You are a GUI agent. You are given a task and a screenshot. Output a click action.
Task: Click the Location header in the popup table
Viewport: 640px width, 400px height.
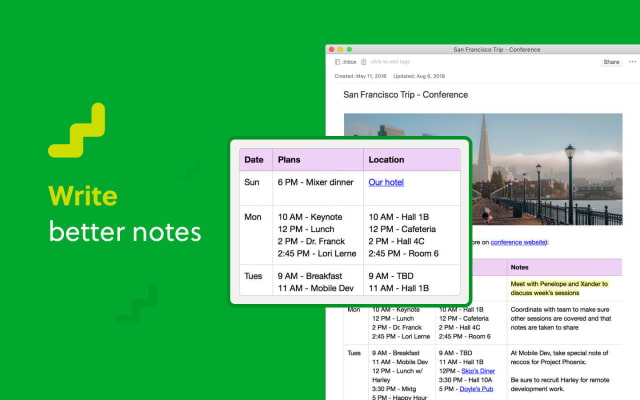click(x=386, y=160)
